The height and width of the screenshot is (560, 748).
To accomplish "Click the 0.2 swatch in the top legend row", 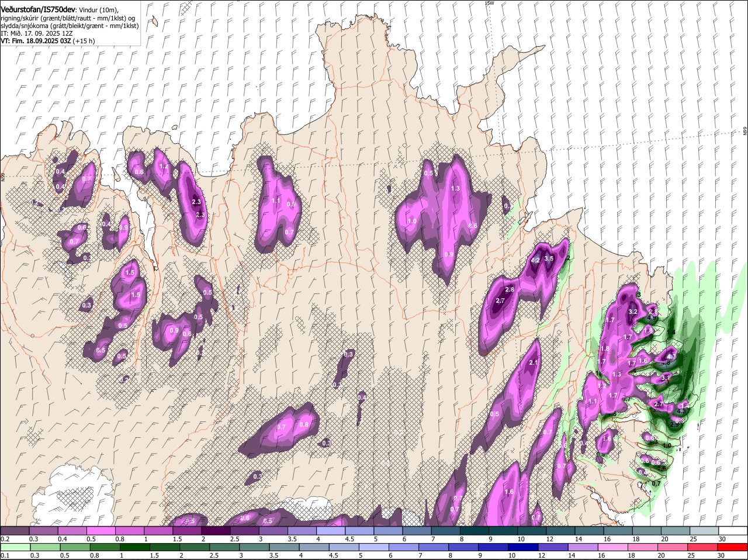I will [15, 531].
